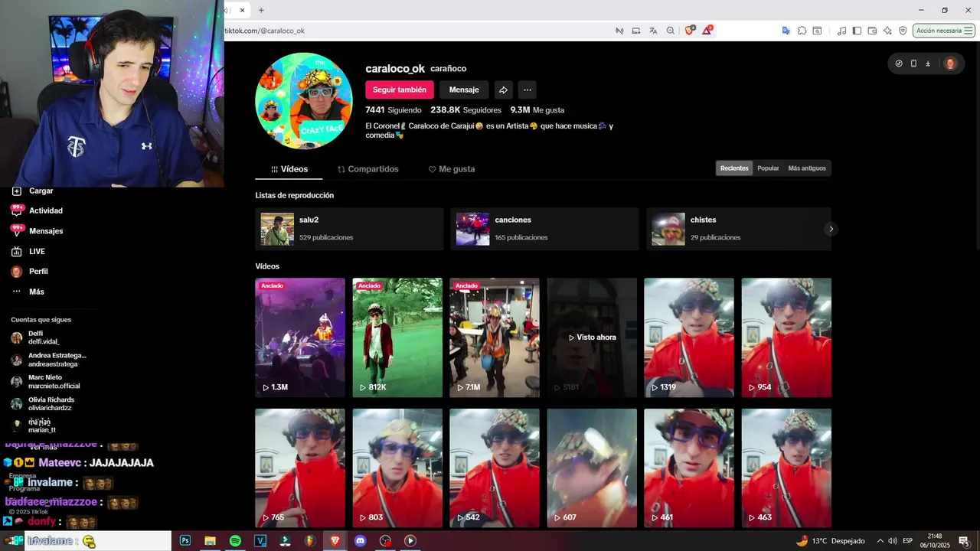Select the Popular sort option

coord(768,168)
